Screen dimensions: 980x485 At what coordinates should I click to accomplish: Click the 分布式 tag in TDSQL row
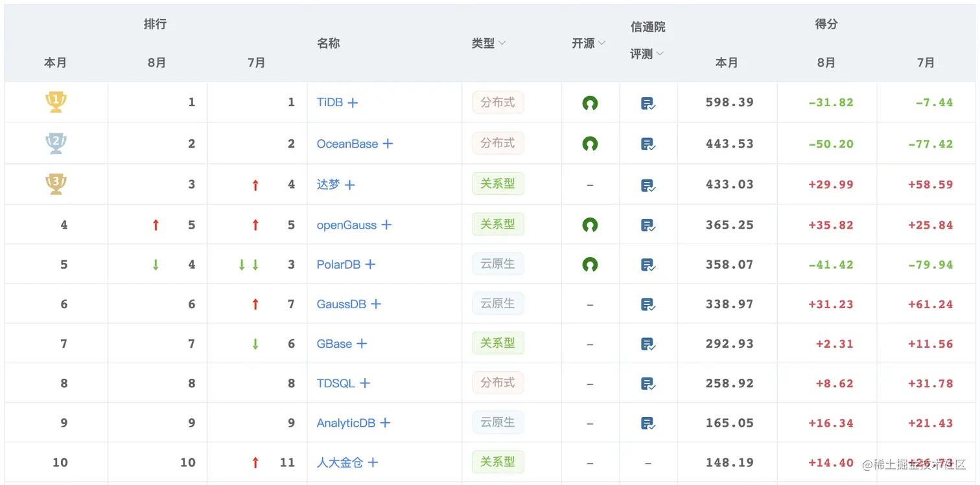[498, 383]
